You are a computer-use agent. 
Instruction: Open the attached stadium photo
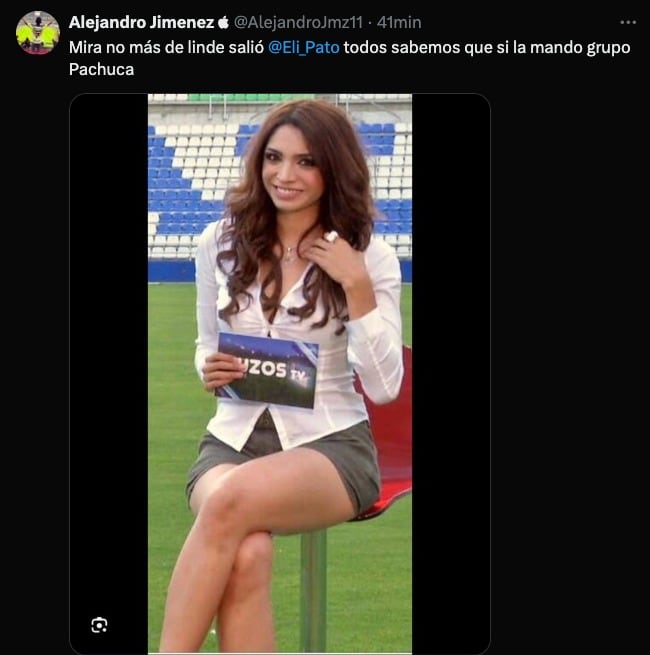pyautogui.click(x=280, y=373)
